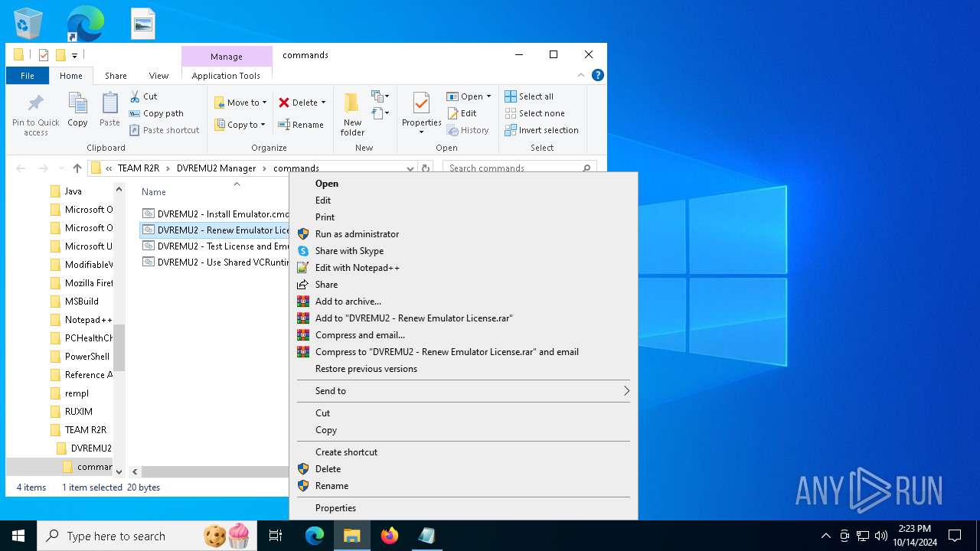Click the Pin to Quick access icon
Screen dimensions: 980x551
[35, 103]
